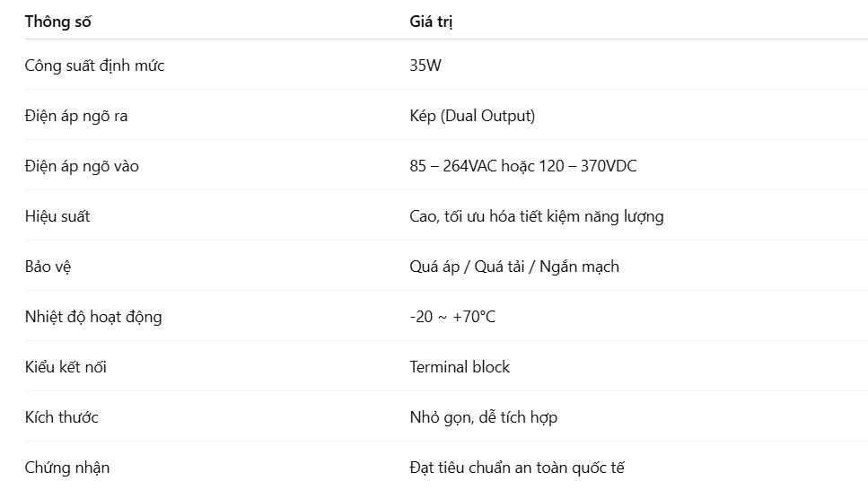Click the '-20 ~ +70°C' temperature value
The height and width of the screenshot is (490, 868).
click(x=452, y=317)
